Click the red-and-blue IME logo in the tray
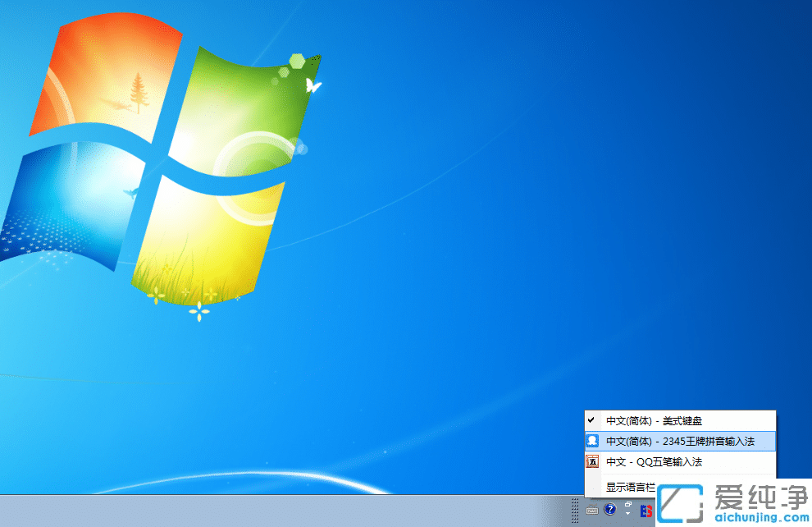This screenshot has width=812, height=527. click(646, 511)
